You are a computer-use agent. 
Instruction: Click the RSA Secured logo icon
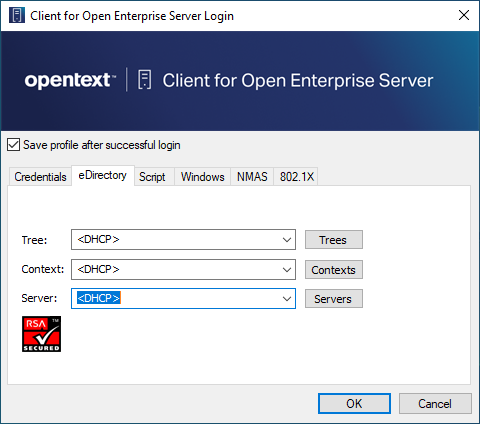pos(41,334)
